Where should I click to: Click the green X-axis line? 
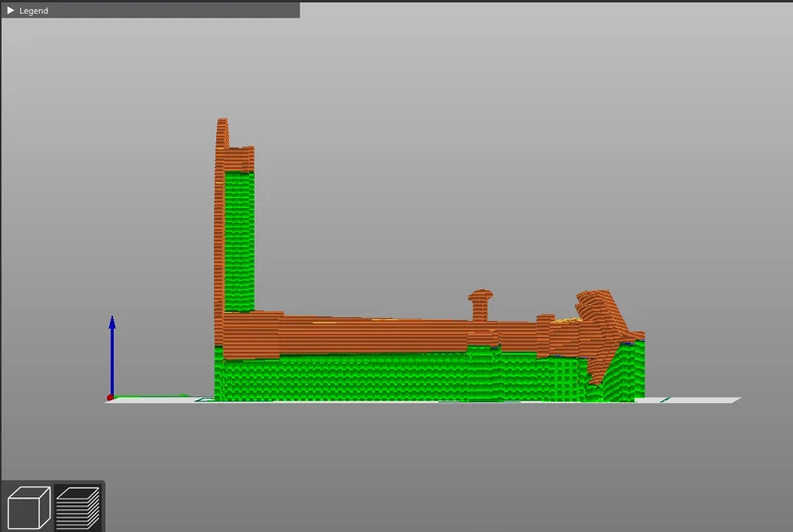(x=151, y=396)
